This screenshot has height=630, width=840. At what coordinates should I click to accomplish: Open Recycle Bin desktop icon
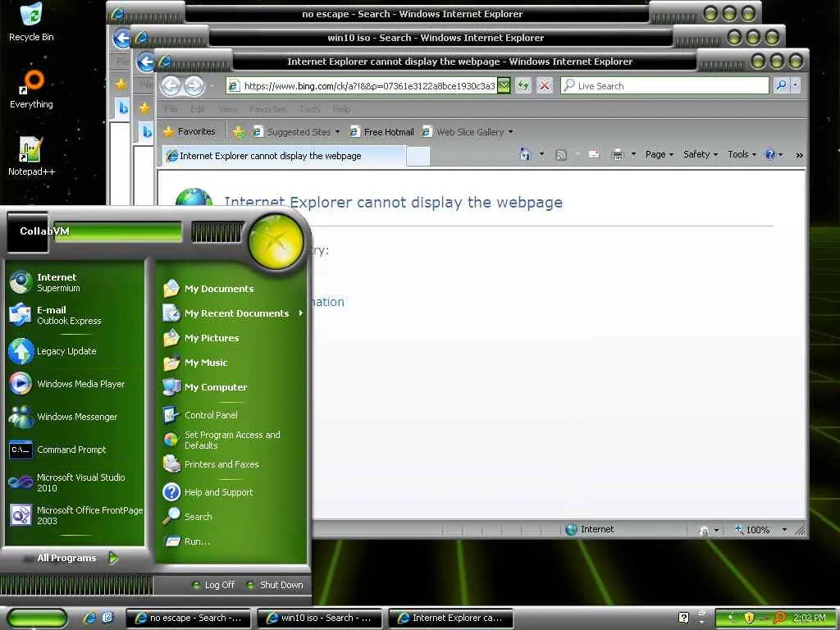click(31, 22)
